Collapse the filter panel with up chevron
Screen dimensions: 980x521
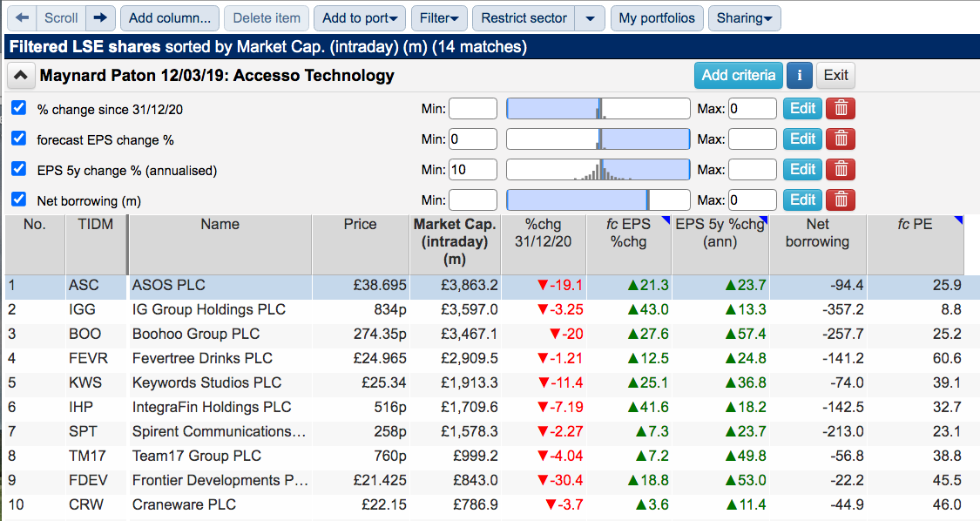coord(21,76)
